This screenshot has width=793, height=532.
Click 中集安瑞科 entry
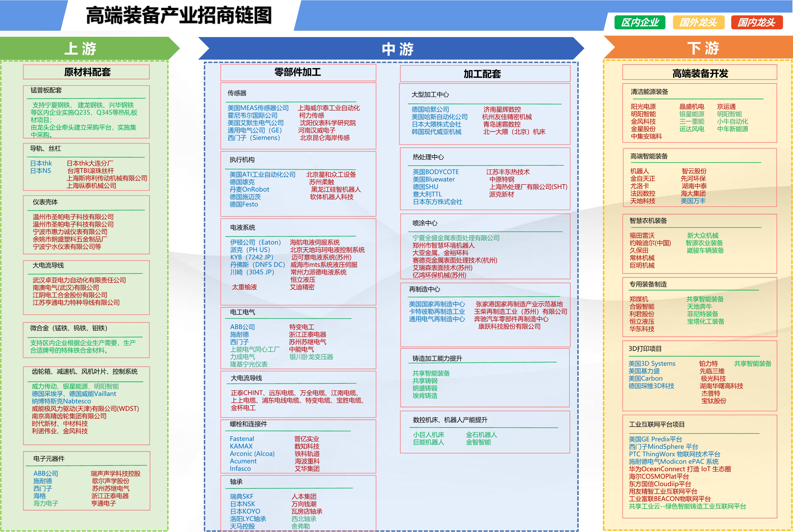(646, 136)
